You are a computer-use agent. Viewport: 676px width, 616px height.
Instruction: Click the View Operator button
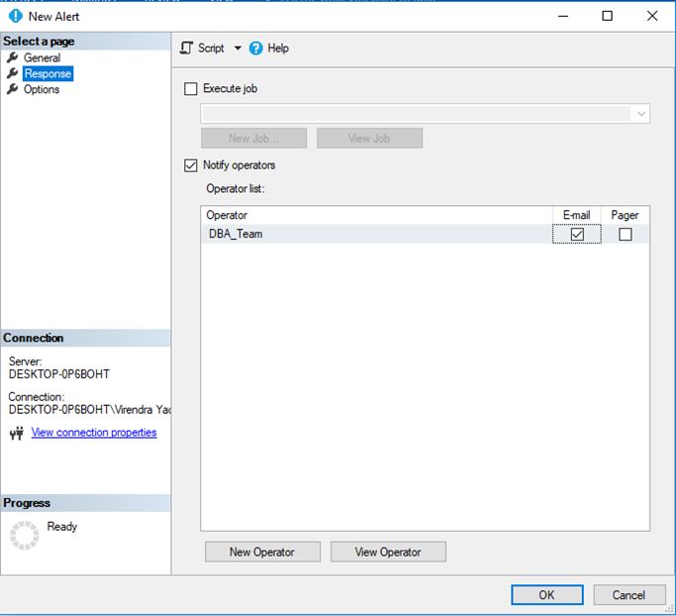pyautogui.click(x=388, y=552)
